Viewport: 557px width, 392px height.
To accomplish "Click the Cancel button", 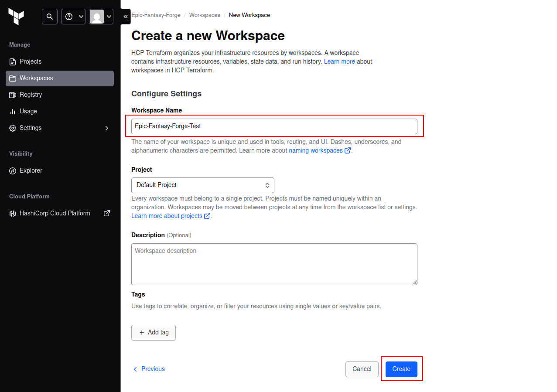I will tap(362, 369).
